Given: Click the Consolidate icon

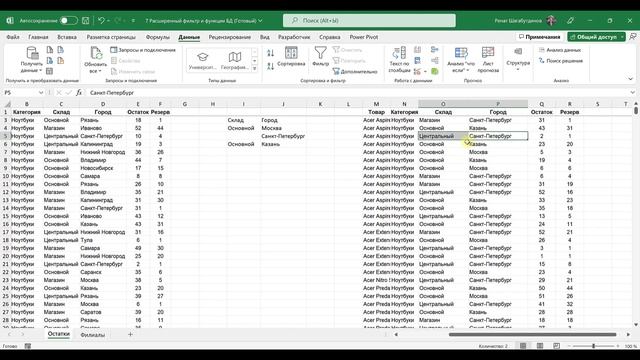Looking at the screenshot, I should click(x=434, y=50).
